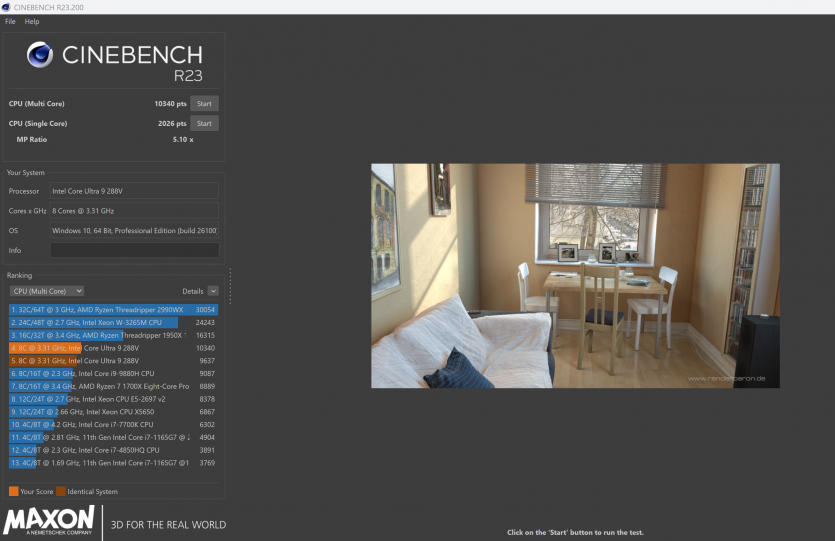This screenshot has width=835, height=541.
Task: Select the Core i9-9880H ranking entry
Action: click(x=113, y=373)
